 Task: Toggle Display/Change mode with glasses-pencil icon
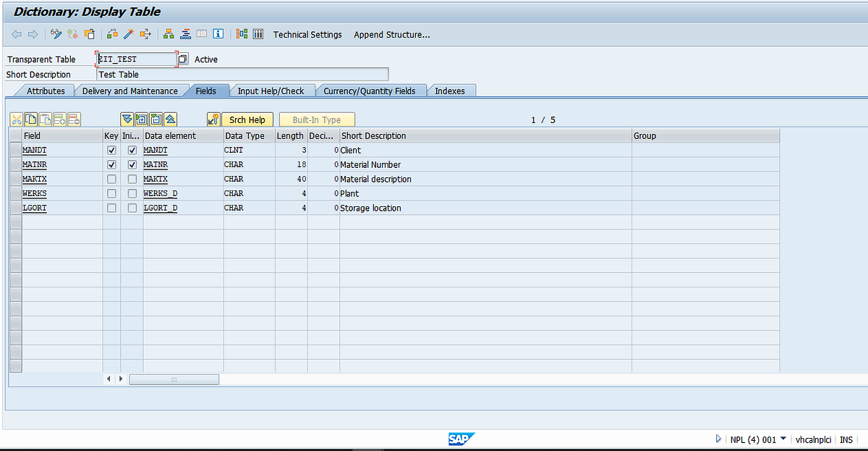(55, 34)
